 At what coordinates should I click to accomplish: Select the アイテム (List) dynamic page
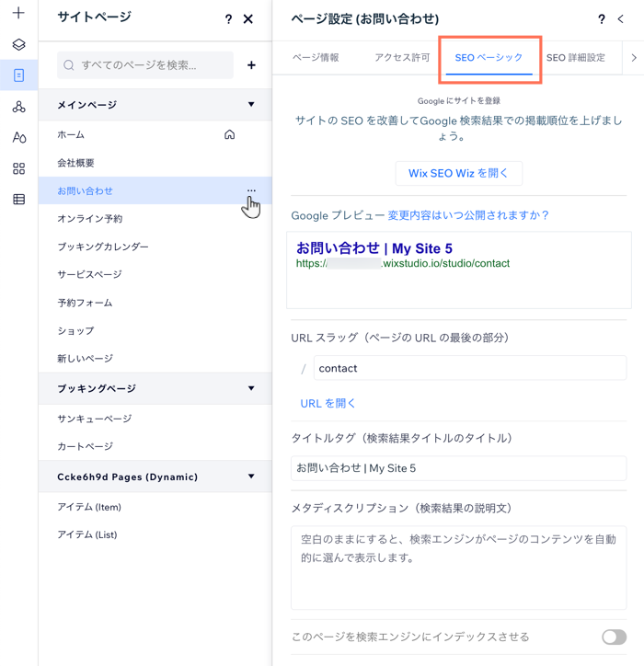155,534
